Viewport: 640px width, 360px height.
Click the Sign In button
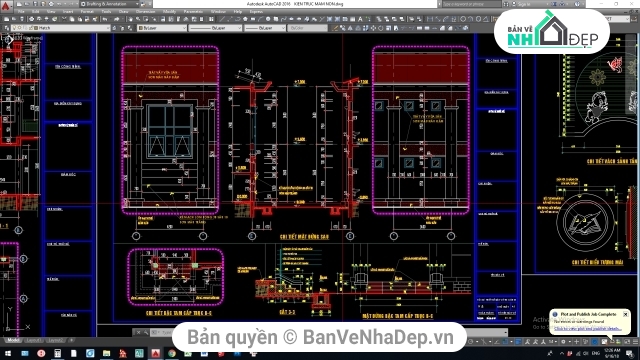521,4
